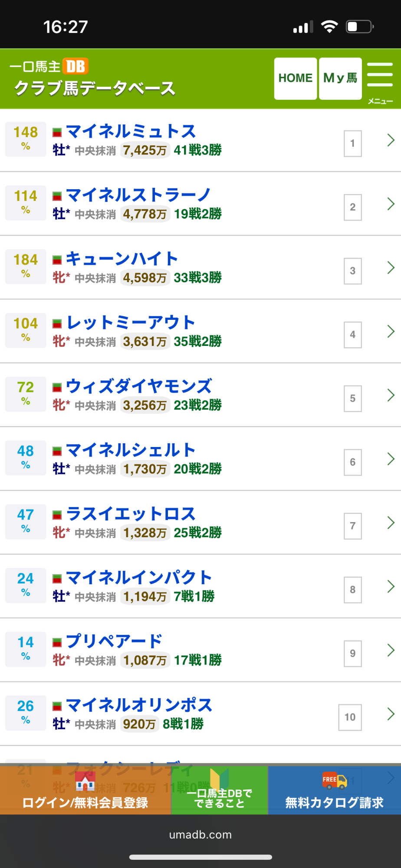Screen dimensions: 401x868
Task: Expand マイネルシェルト row chevron
Action: [390, 459]
